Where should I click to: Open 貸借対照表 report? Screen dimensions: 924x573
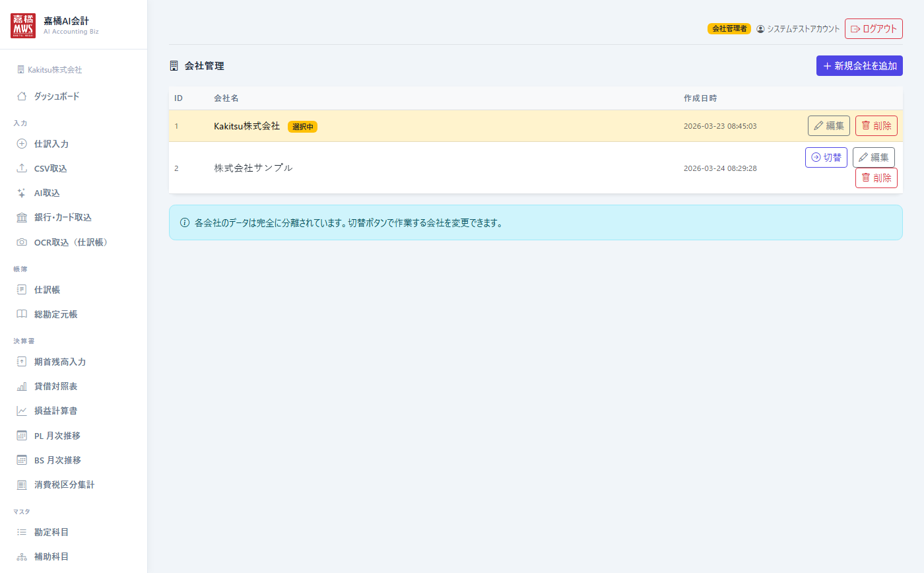(x=73, y=386)
